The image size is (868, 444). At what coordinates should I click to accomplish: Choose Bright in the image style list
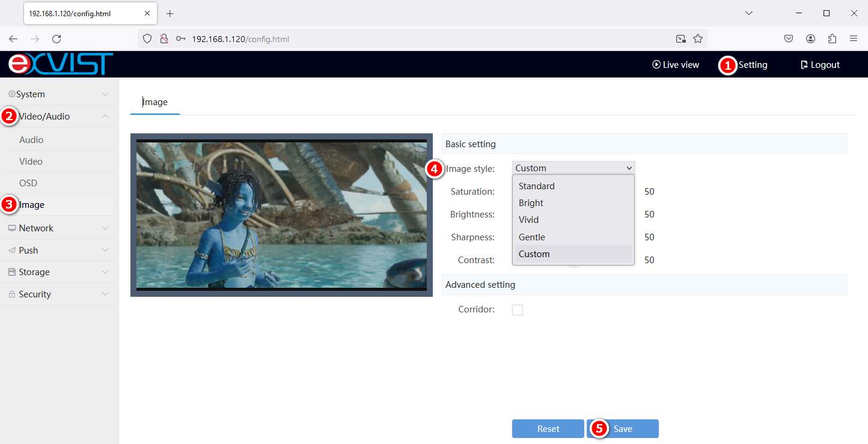coord(573,202)
